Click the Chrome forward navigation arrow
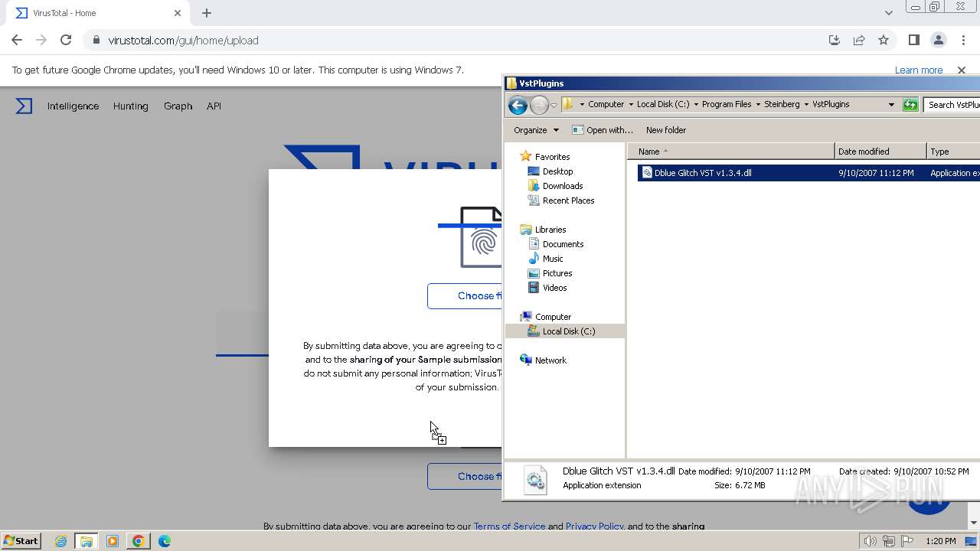 pos(41,40)
